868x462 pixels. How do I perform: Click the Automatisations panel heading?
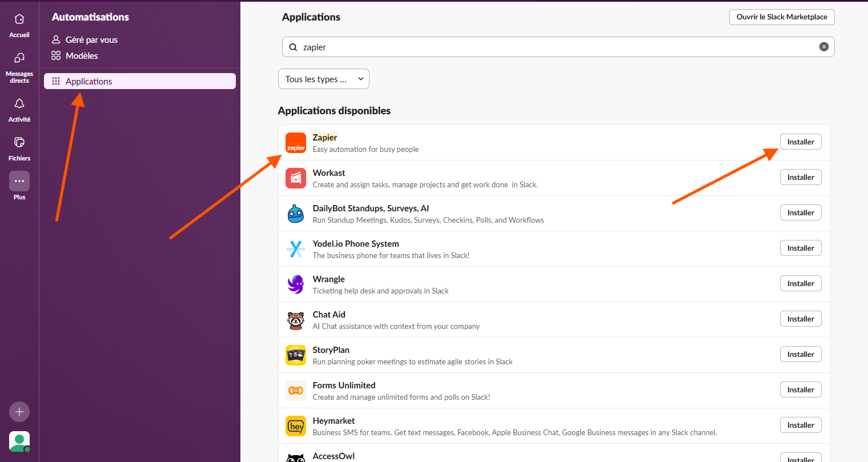coord(91,17)
